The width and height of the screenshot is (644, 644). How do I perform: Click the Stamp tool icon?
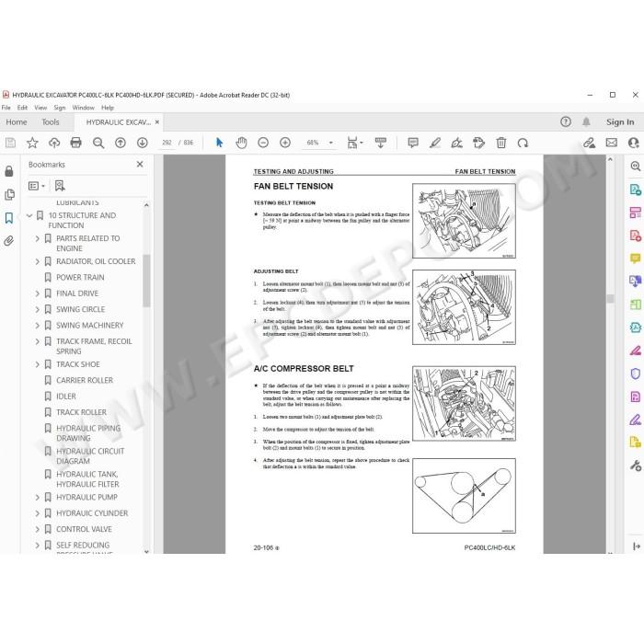(479, 143)
